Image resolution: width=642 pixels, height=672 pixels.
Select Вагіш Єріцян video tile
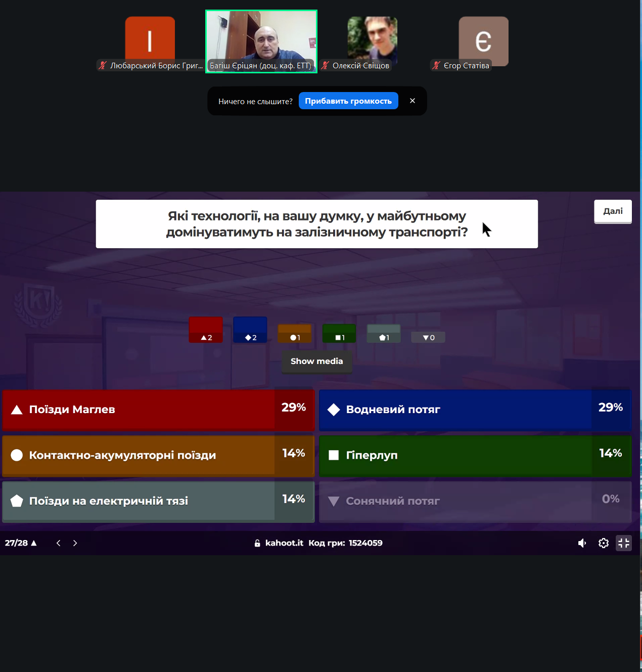point(261,41)
